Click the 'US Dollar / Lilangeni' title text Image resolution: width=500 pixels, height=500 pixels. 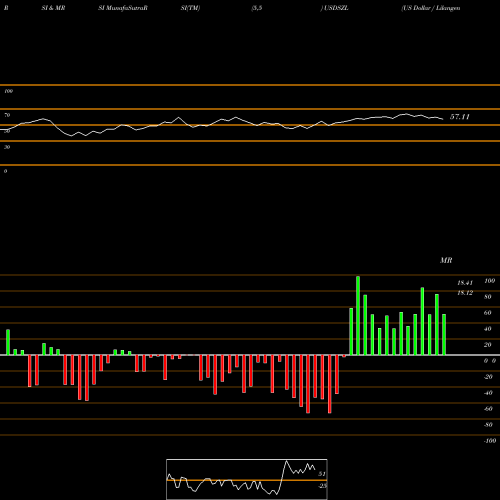431,8
